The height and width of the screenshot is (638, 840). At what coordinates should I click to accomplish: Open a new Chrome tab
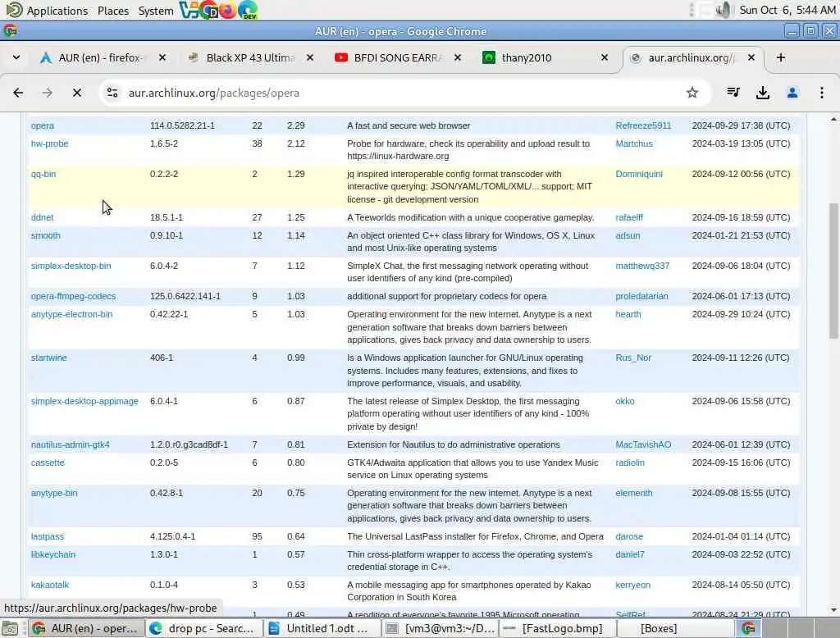781,57
